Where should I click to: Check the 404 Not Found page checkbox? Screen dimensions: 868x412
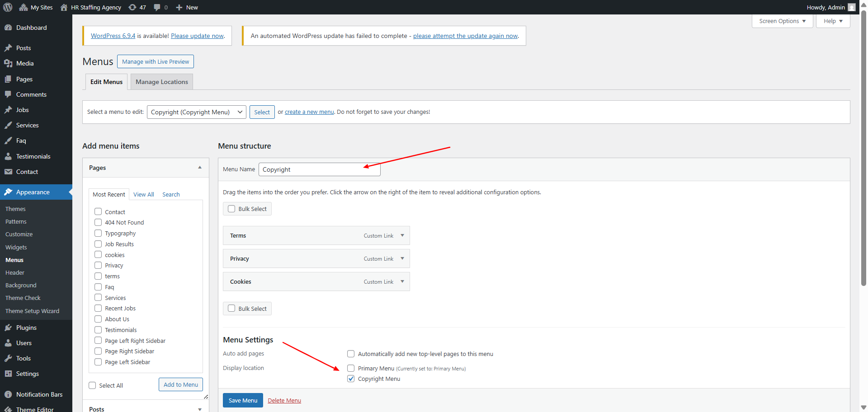[98, 222]
